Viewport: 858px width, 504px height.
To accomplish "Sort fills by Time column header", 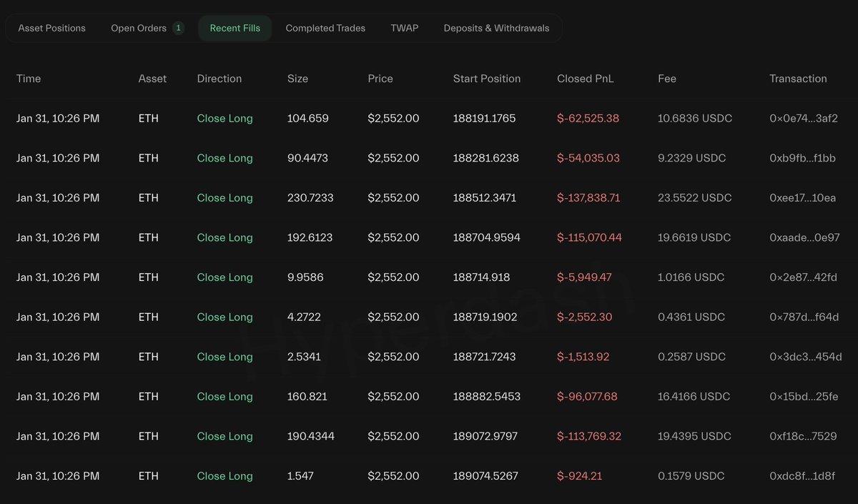I will click(29, 79).
